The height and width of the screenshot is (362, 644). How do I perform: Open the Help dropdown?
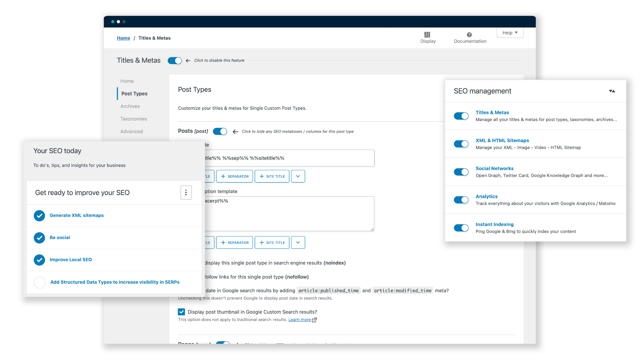click(510, 33)
